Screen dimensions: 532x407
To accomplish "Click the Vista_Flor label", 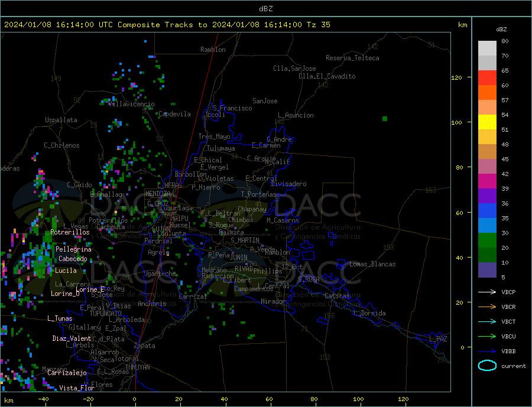I will (x=77, y=388).
